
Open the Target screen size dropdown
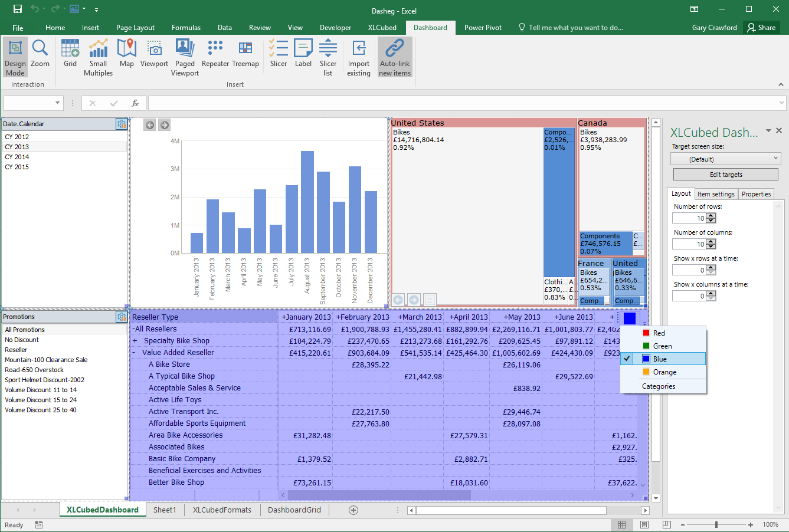[x=725, y=159]
